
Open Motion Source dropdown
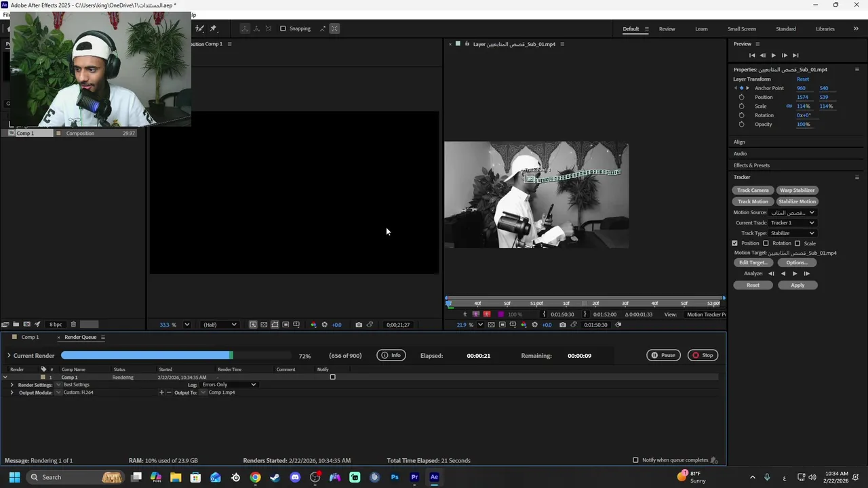792,212
